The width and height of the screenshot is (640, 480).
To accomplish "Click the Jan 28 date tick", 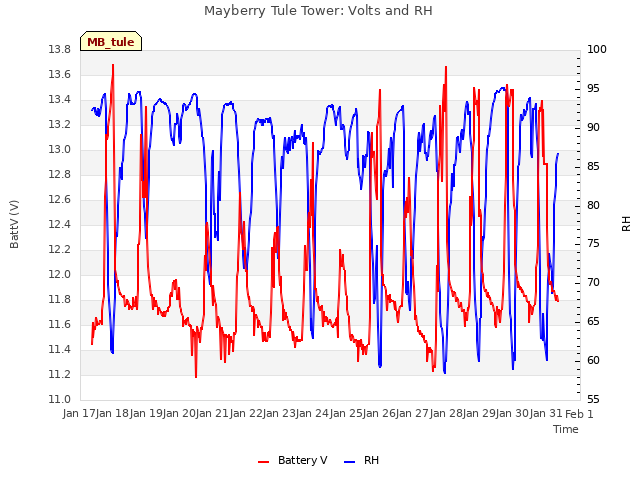I will point(446,414).
